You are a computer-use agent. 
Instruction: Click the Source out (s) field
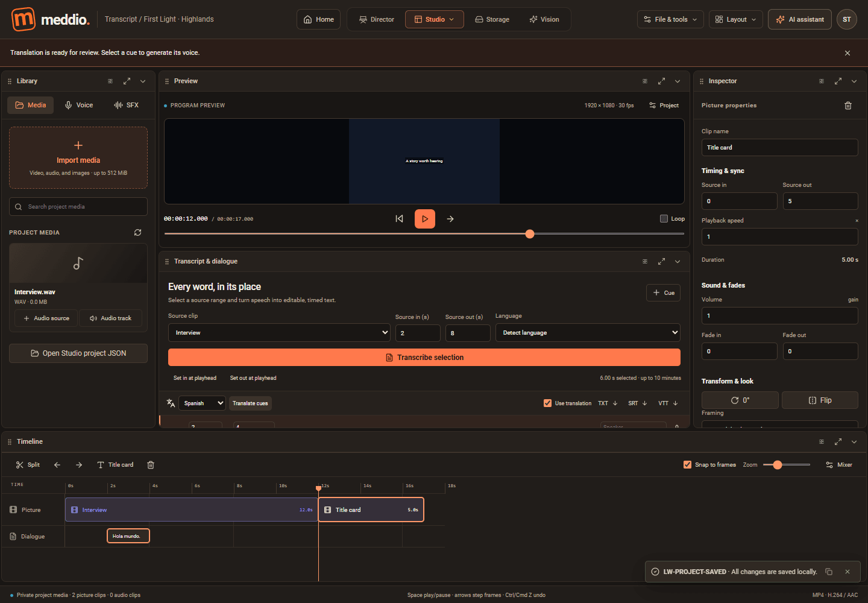point(468,333)
